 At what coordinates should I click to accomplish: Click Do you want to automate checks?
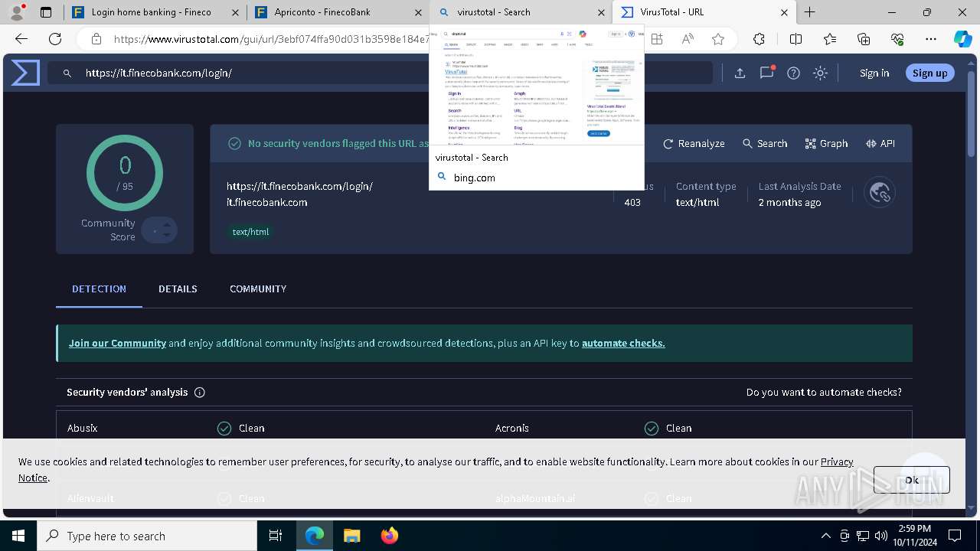pos(824,392)
